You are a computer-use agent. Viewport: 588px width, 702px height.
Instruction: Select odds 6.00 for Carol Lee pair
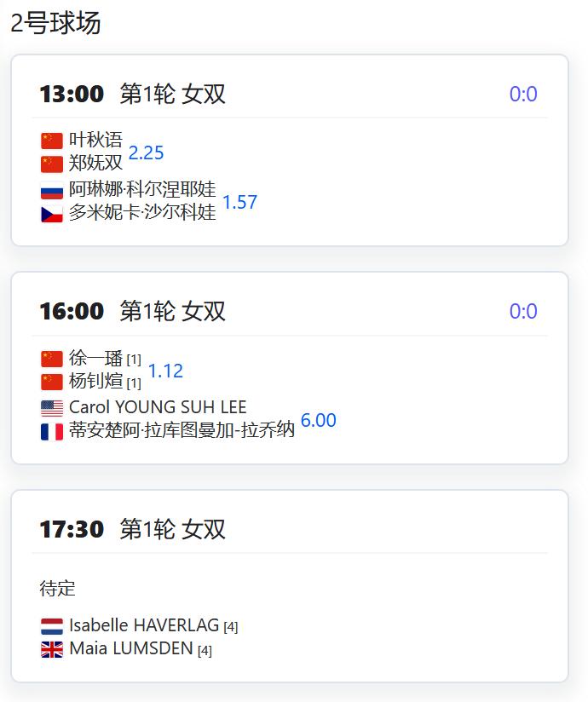point(319,420)
